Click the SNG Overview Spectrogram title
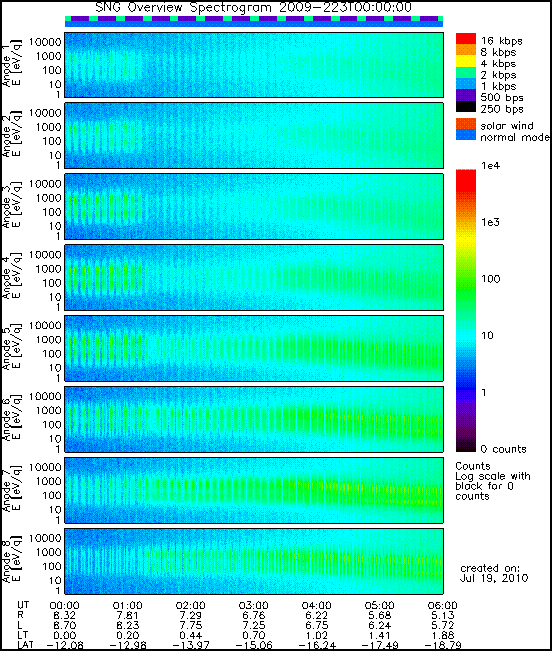Screen dimensions: 552x651 click(x=254, y=7)
